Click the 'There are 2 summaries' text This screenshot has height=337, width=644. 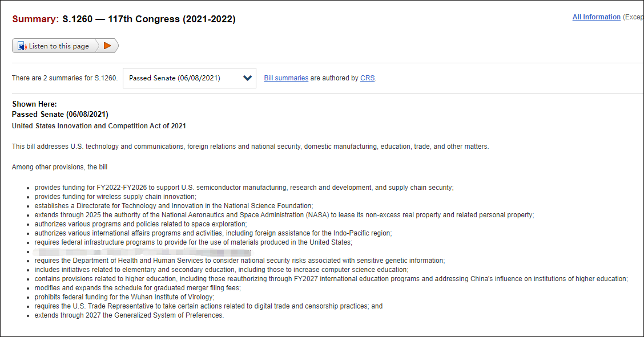[65, 78]
